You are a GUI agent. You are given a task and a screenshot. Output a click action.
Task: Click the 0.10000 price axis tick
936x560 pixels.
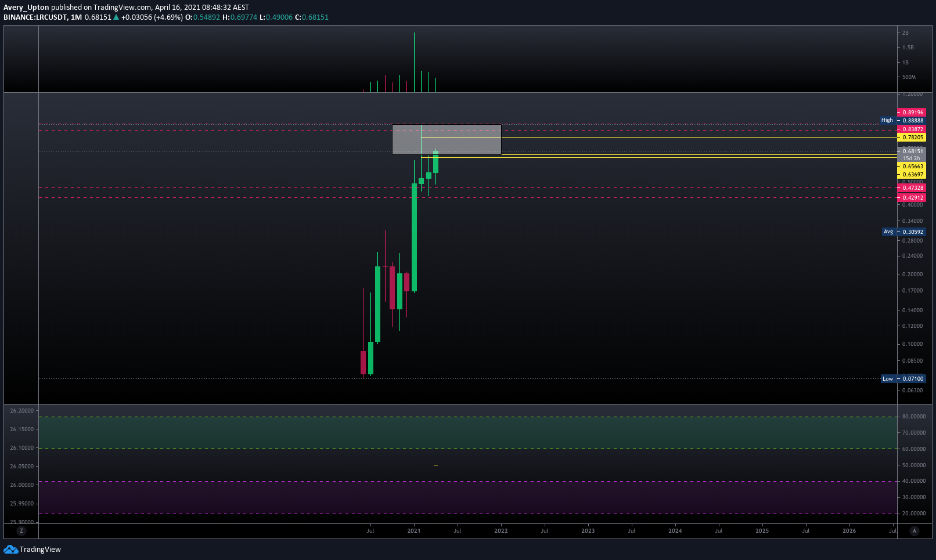coord(912,344)
